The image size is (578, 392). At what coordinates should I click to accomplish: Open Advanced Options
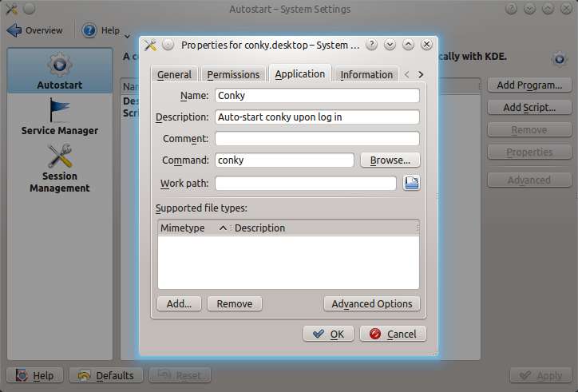point(371,303)
